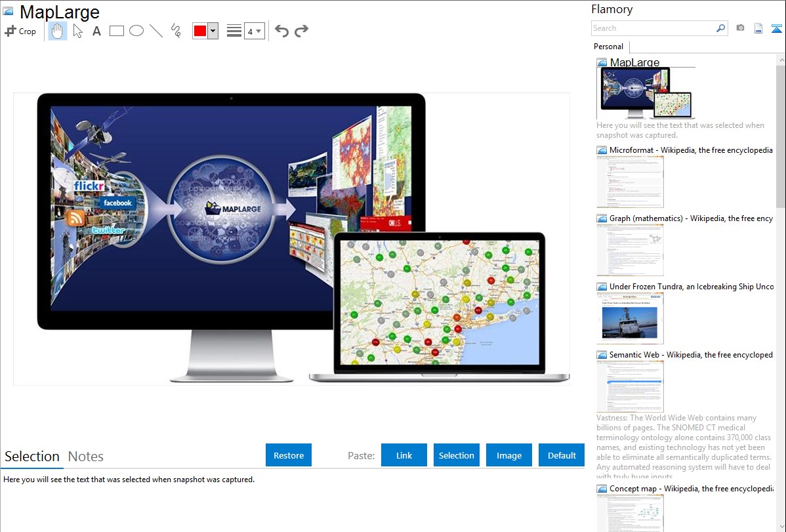Pick the rectangle shape tool
This screenshot has height=532, width=786.
117,31
